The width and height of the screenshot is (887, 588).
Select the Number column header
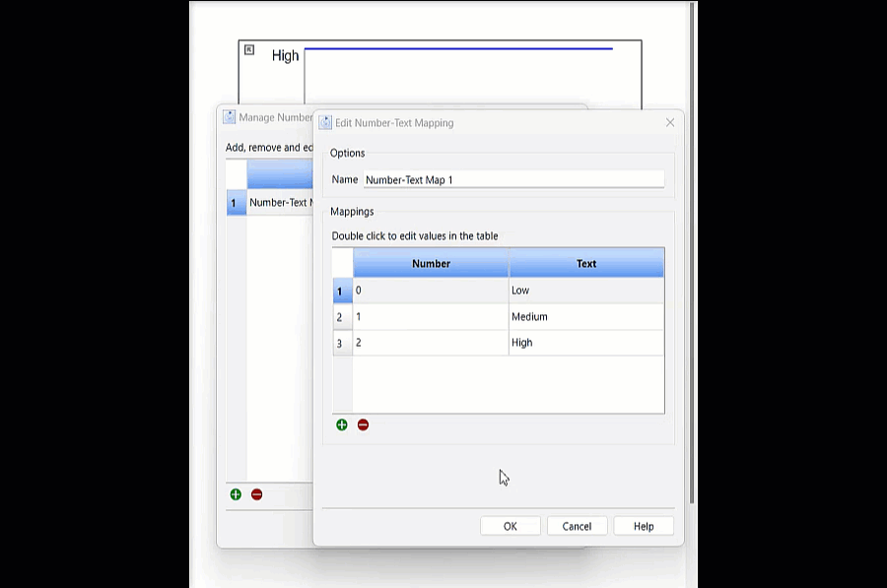point(431,264)
